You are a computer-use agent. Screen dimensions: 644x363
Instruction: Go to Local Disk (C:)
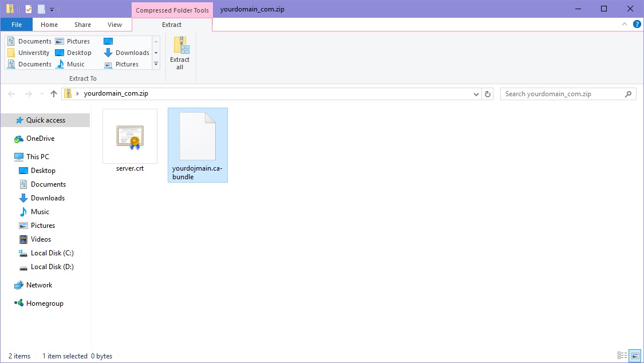pyautogui.click(x=52, y=253)
